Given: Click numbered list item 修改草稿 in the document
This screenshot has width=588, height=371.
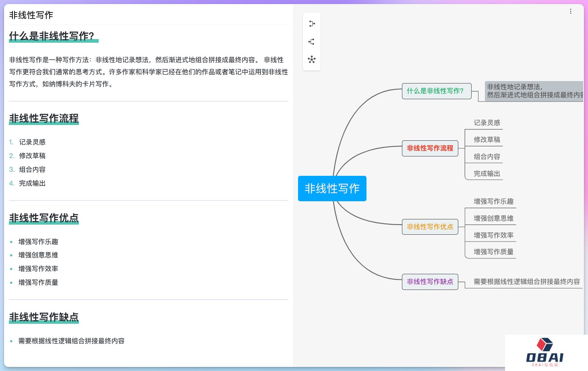Looking at the screenshot, I should pos(32,156).
